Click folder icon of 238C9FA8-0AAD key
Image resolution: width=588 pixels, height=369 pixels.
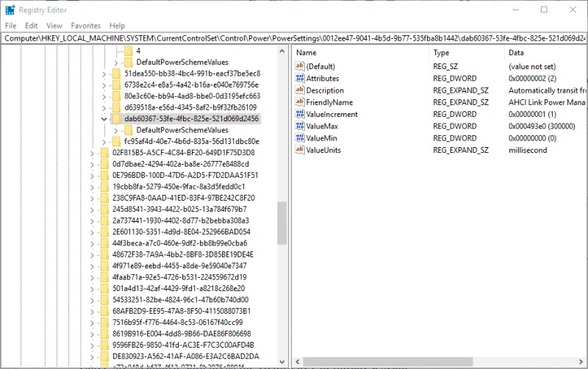point(104,198)
